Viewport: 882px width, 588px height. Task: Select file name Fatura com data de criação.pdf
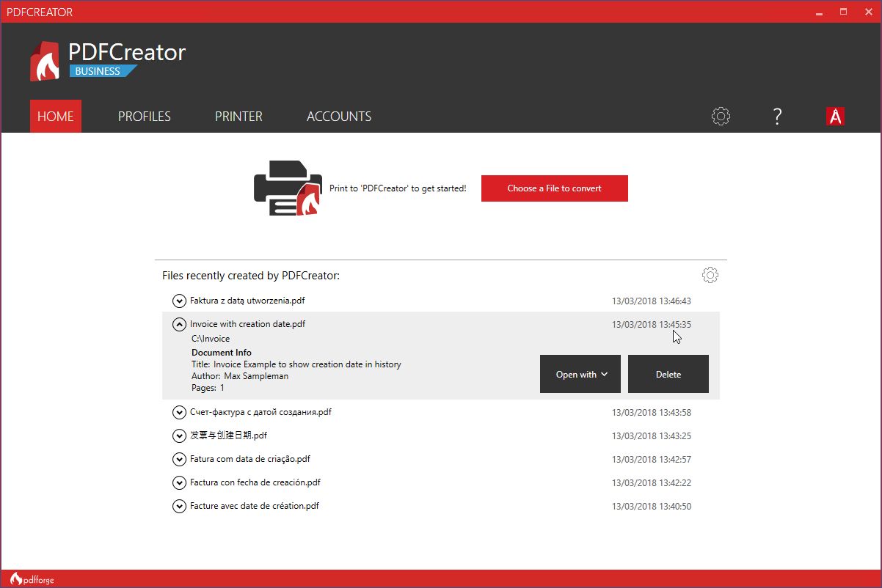point(250,459)
